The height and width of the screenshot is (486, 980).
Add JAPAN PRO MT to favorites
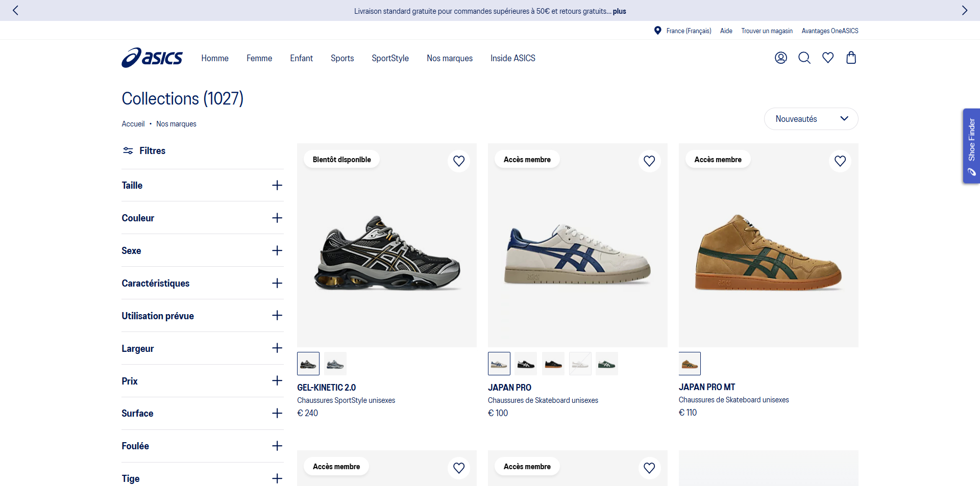[x=840, y=161]
